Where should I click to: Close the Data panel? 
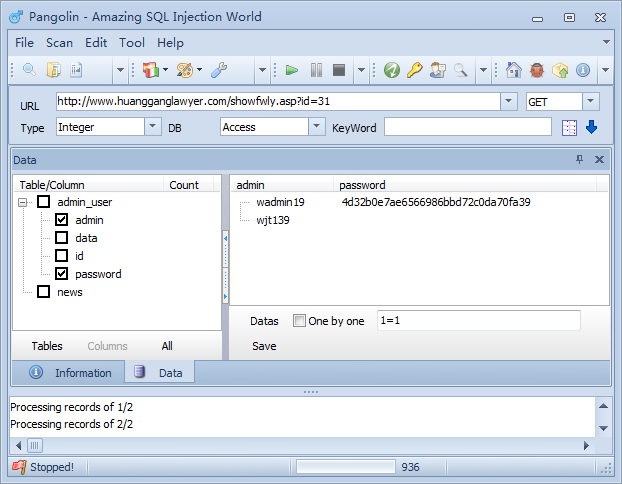599,159
